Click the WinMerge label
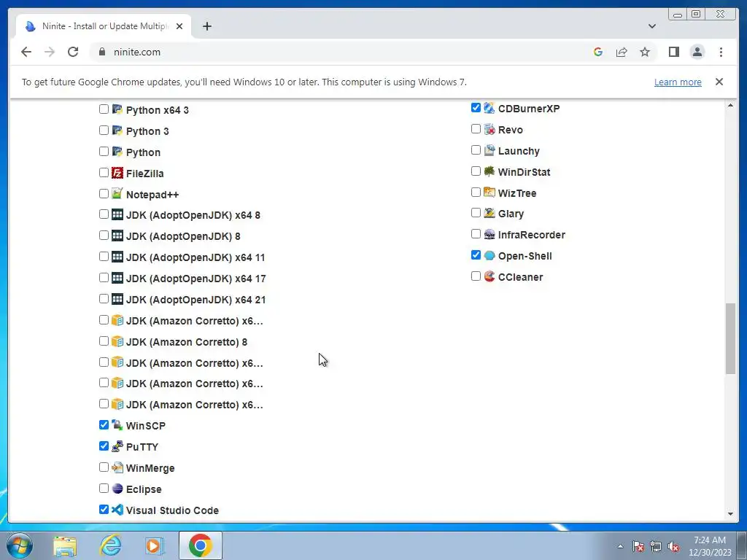Viewport: 747px width, 560px height. click(150, 468)
